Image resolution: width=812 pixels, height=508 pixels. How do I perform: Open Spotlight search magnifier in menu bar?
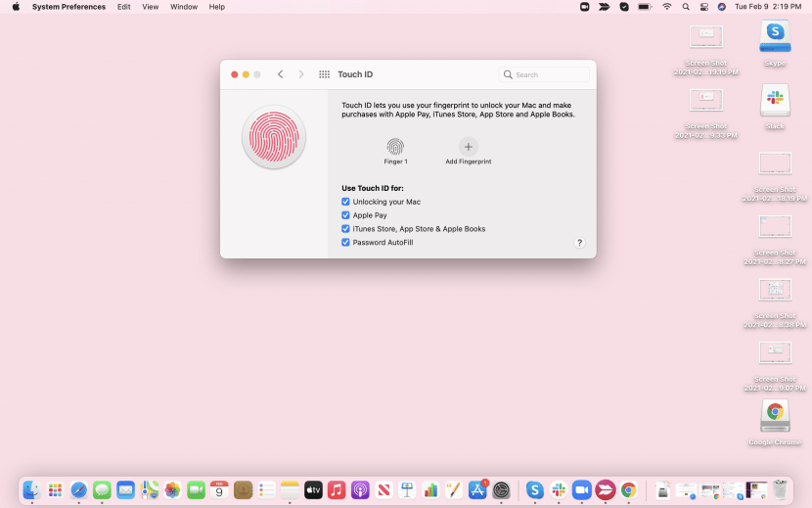coord(686,7)
